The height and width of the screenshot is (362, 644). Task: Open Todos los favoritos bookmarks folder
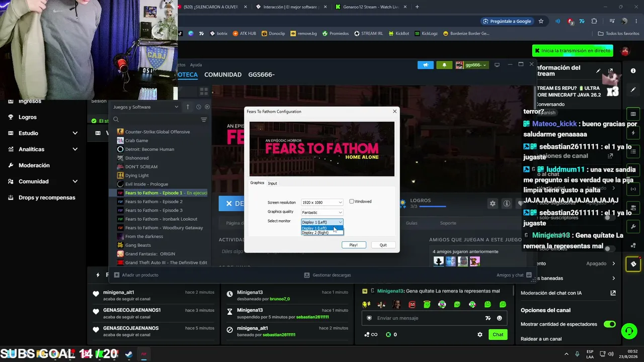tap(618, 34)
